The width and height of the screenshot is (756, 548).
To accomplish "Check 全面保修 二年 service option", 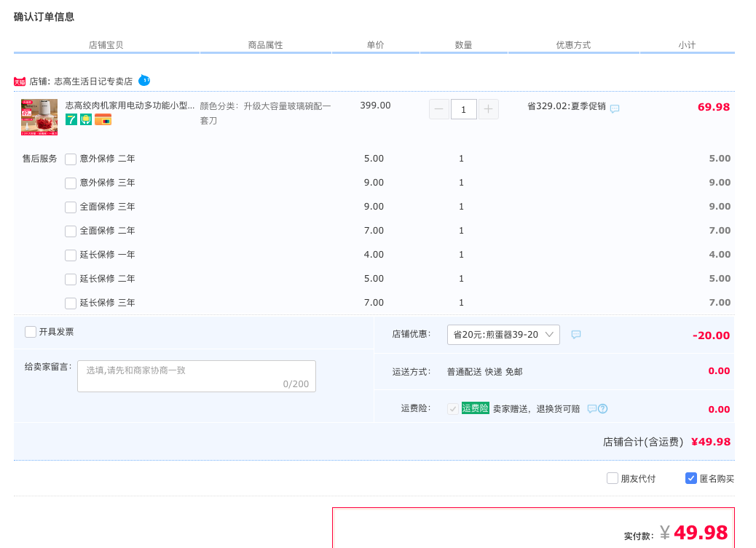I will pos(71,231).
